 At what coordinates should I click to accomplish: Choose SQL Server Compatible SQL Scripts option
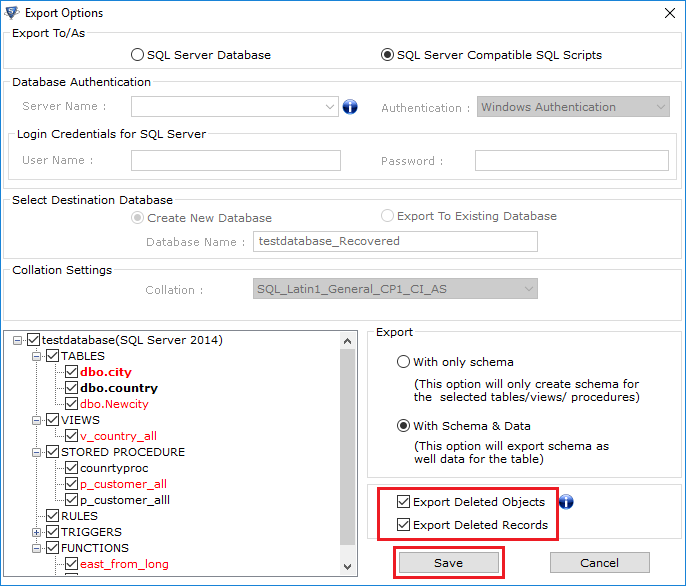[x=387, y=55]
